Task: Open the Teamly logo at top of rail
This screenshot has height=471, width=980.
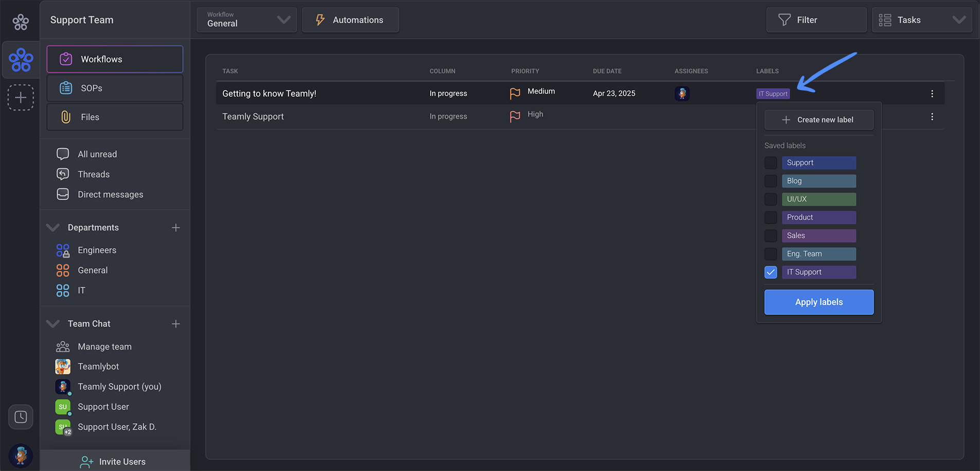Action: (x=21, y=22)
